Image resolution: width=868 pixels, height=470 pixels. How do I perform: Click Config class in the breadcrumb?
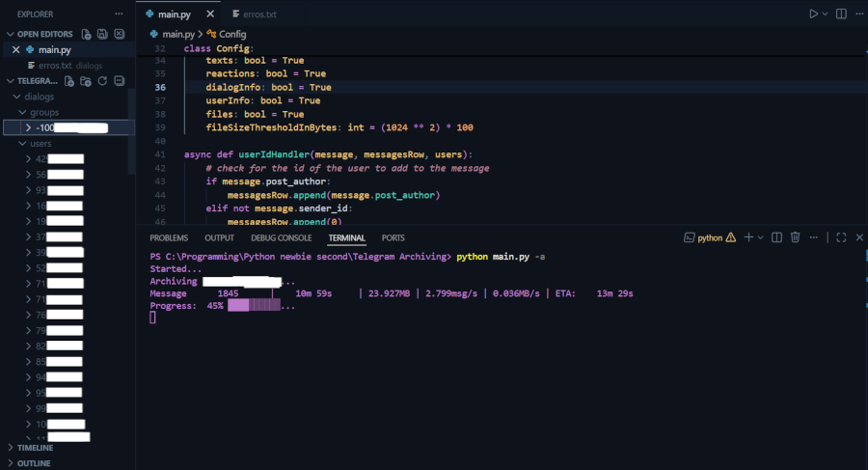coord(226,35)
